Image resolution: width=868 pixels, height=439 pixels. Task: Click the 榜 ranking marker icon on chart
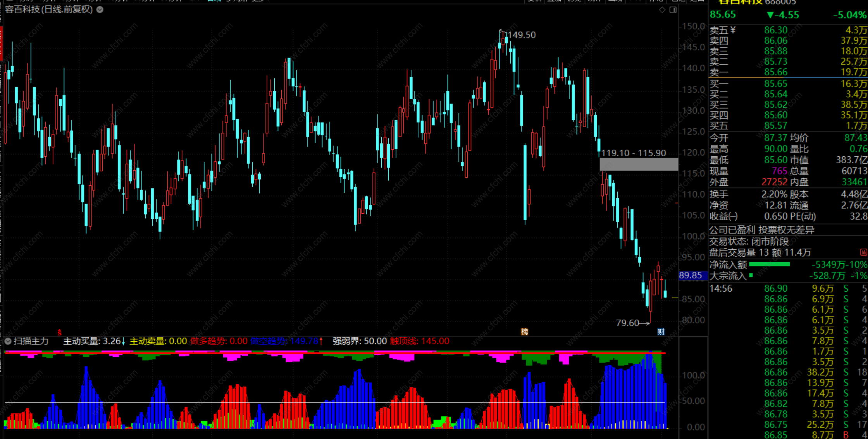pyautogui.click(x=524, y=332)
